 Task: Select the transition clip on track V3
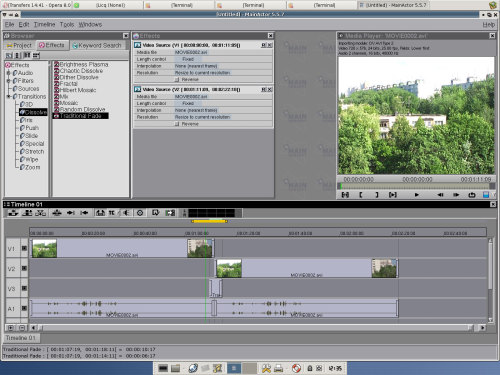click(216, 288)
